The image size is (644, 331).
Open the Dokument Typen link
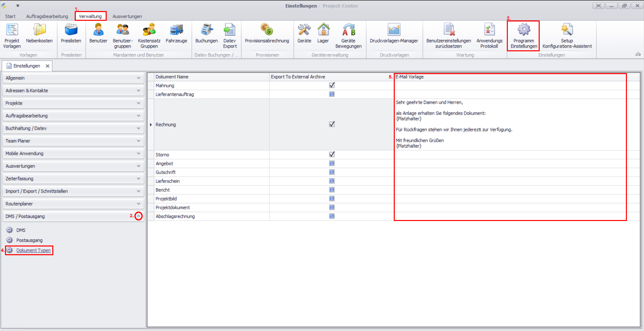[33, 251]
